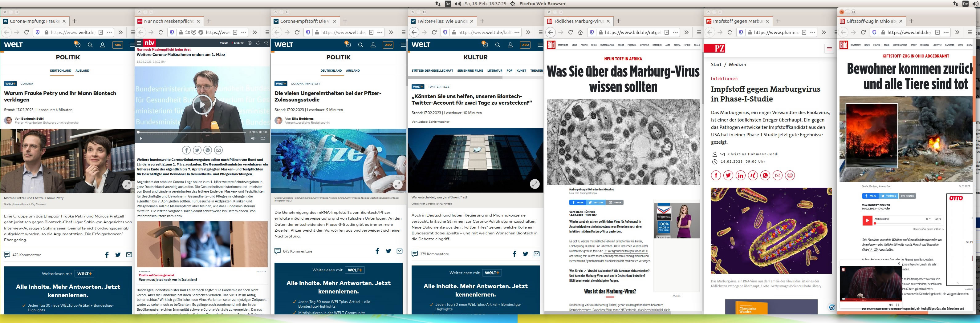Open 475 Kommentare link
Viewport: 980px width, 323px height.
pos(22,255)
